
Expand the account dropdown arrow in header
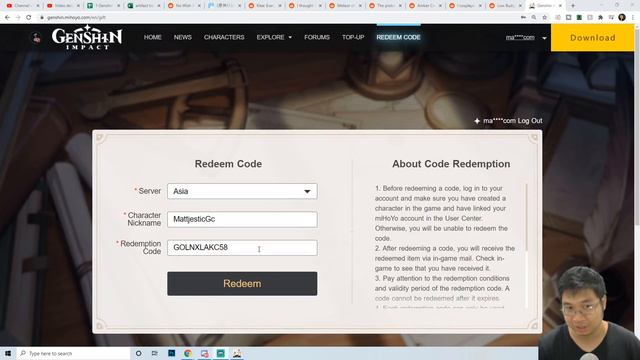pos(544,38)
